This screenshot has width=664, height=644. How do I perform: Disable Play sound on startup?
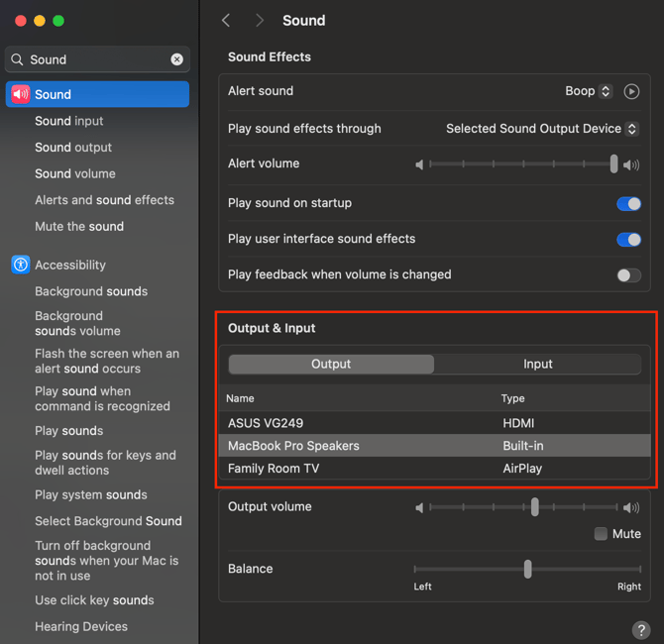point(628,203)
